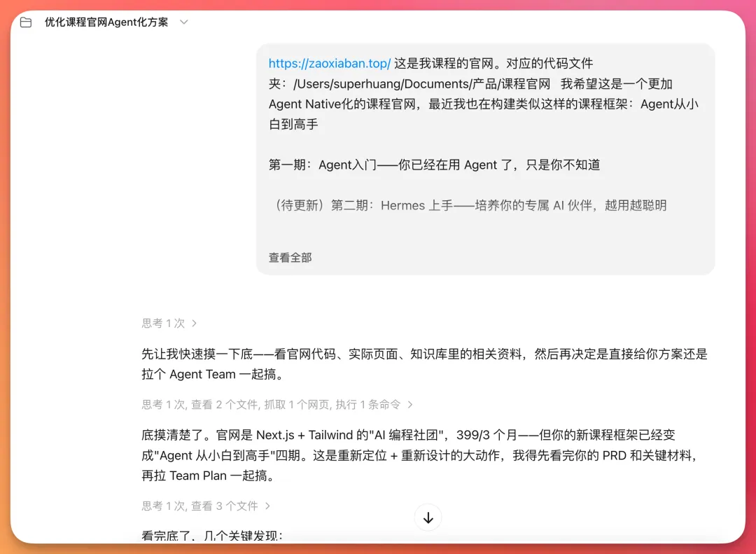Click the scroll-to-bottom down arrow button
This screenshot has width=756, height=554.
(428, 518)
